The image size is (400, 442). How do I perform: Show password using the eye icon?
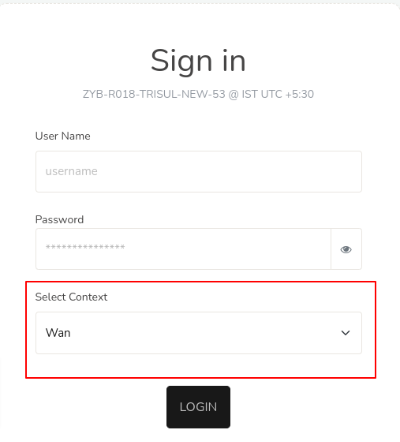click(x=346, y=249)
